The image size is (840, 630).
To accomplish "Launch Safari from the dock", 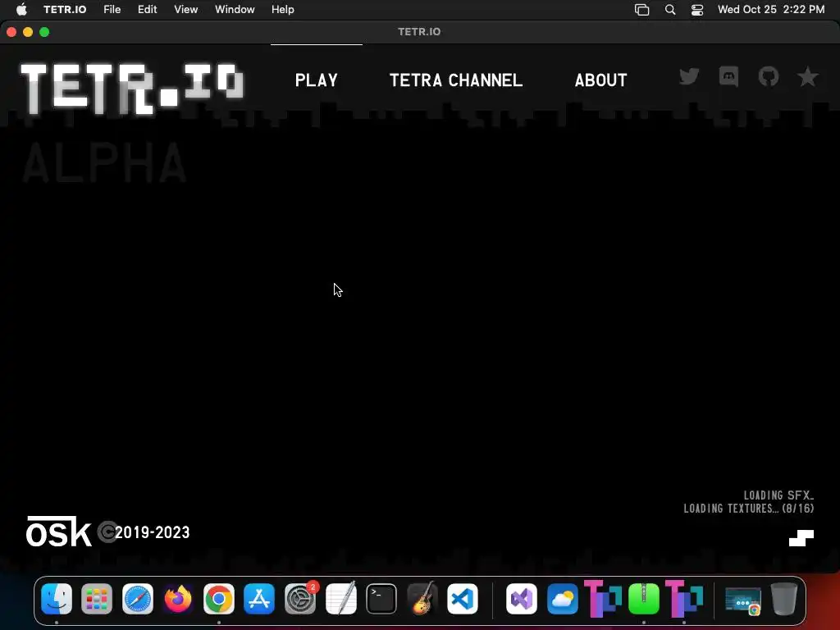I will (138, 599).
